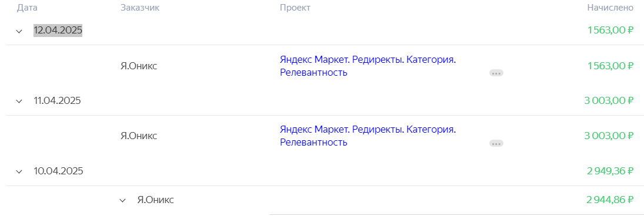Click the Проект column header
The height and width of the screenshot is (216, 644).
click(x=295, y=8)
